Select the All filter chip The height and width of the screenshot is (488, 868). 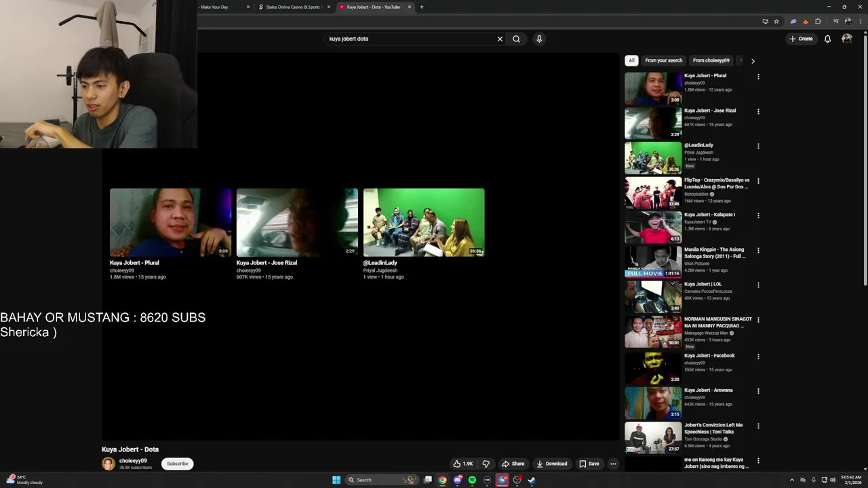coord(631,60)
